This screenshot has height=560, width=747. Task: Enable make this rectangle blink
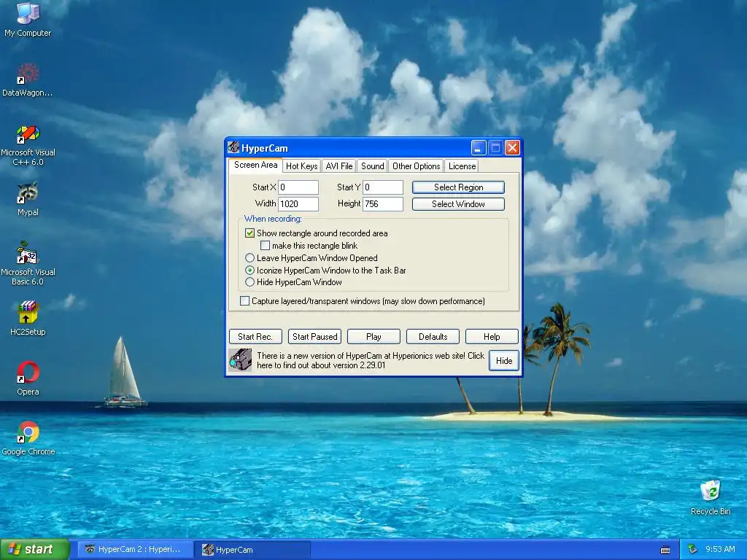[265, 246]
